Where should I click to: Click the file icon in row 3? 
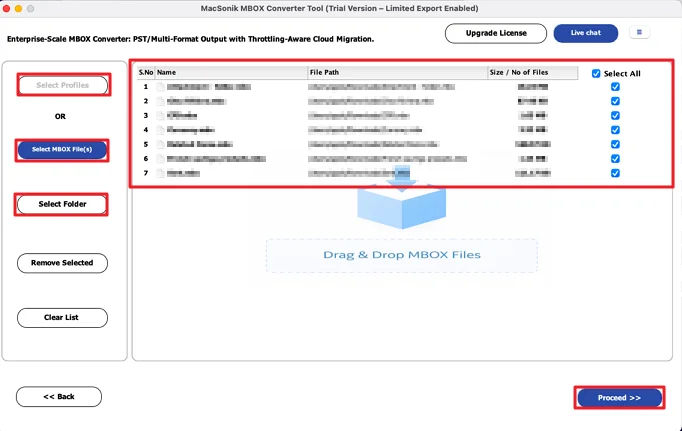(161, 116)
